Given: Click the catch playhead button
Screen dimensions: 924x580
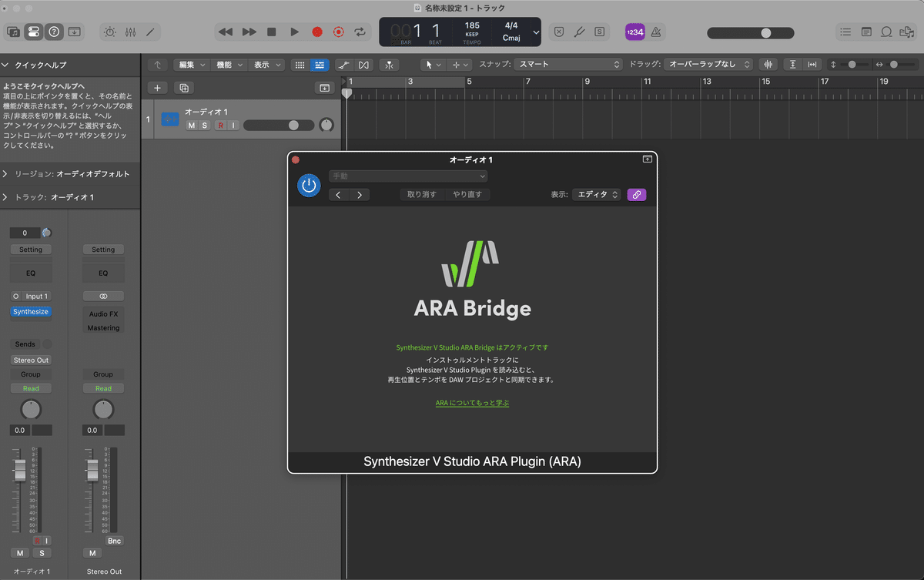Looking at the screenshot, I should coord(389,65).
